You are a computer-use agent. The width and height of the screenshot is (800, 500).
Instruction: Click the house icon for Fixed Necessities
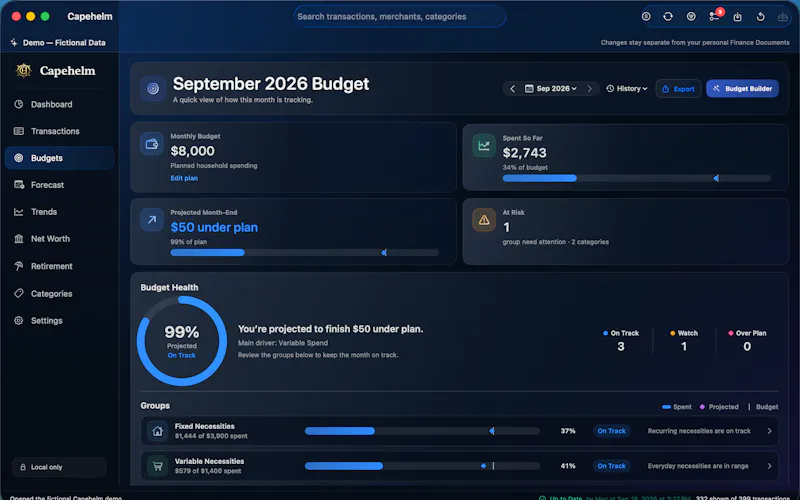click(158, 431)
